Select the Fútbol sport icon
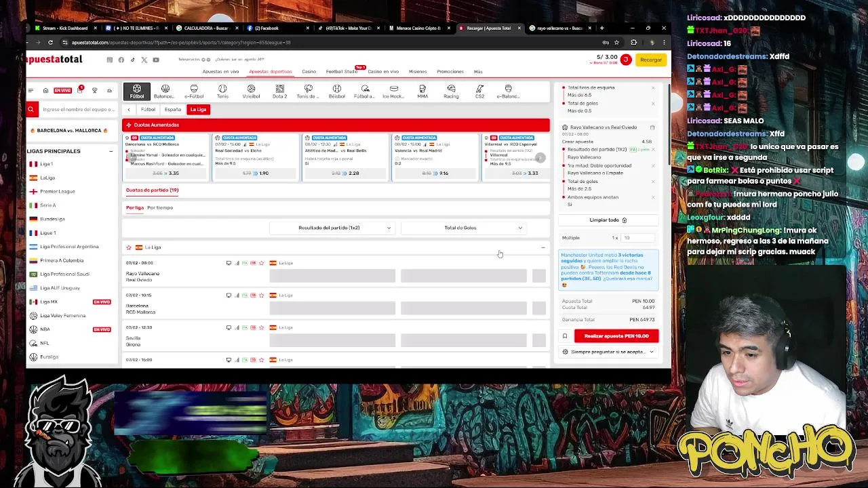Image resolution: width=868 pixels, height=488 pixels. pos(137,91)
